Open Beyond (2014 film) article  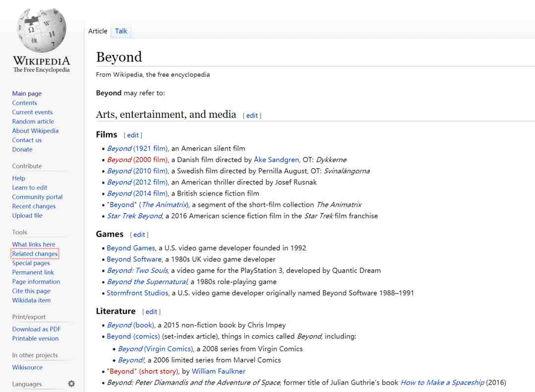pos(138,194)
